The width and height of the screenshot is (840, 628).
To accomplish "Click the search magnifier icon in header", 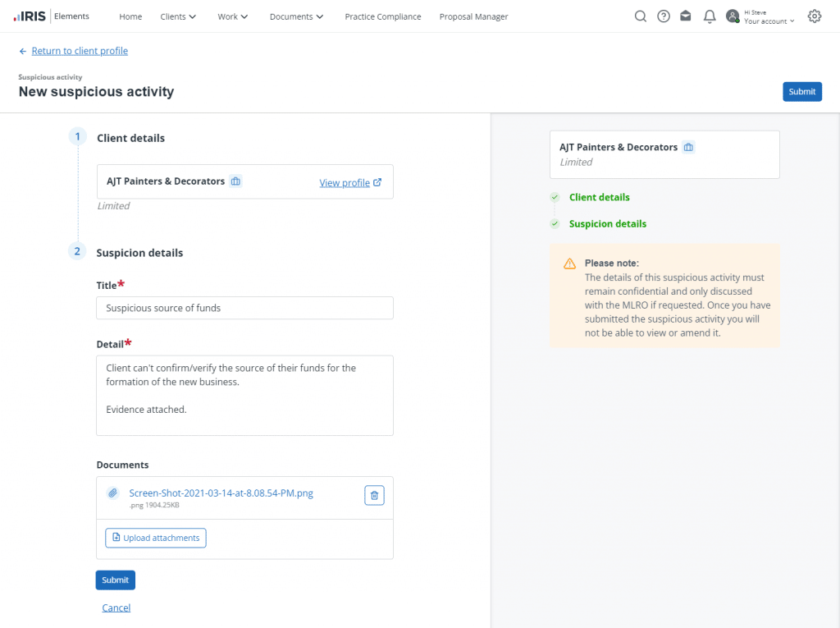I will click(641, 16).
